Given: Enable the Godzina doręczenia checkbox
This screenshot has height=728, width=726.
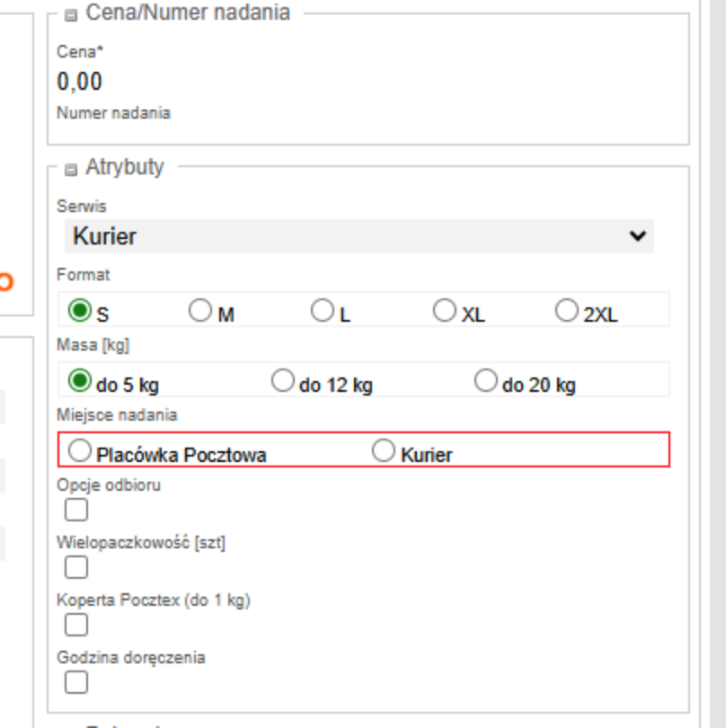Looking at the screenshot, I should [x=76, y=682].
